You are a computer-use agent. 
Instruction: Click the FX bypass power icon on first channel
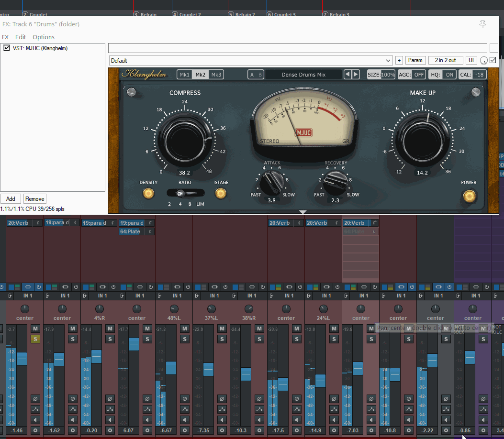pos(39,287)
